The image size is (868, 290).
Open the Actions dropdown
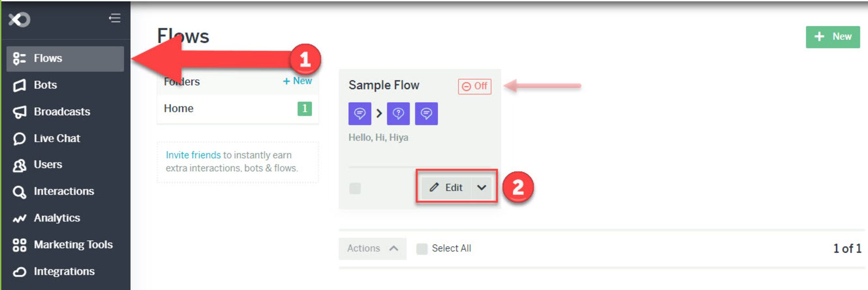pyautogui.click(x=372, y=248)
